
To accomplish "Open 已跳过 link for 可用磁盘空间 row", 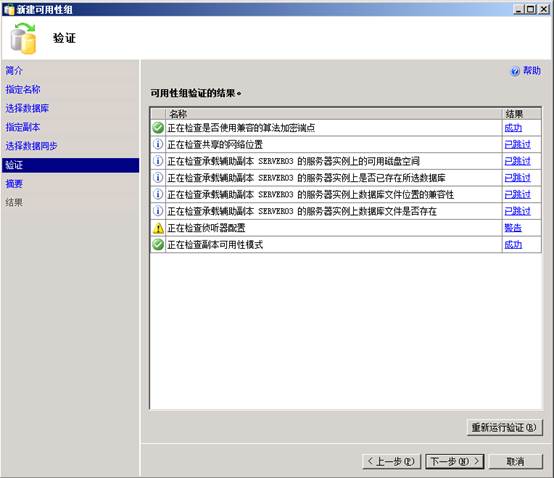I will coord(518,161).
